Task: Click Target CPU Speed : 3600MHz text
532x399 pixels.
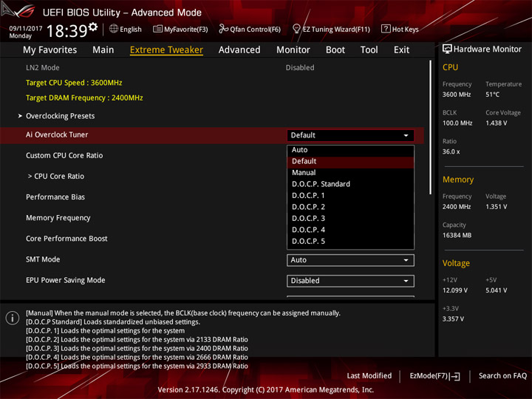Action: (74, 83)
